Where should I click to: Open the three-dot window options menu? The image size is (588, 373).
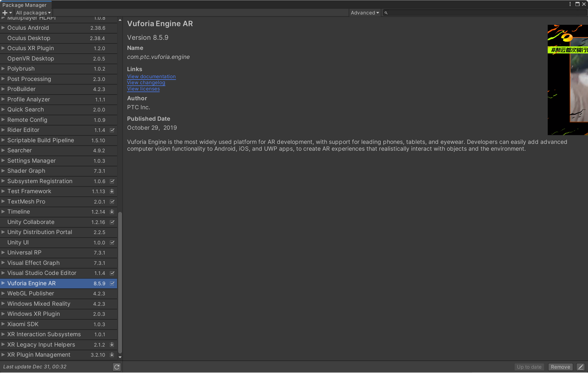click(570, 4)
